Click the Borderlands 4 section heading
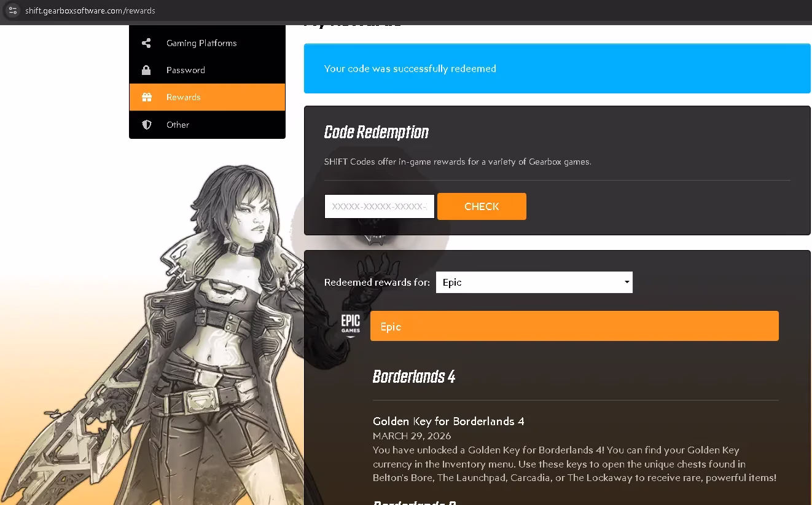This screenshot has width=812, height=505. (x=414, y=376)
